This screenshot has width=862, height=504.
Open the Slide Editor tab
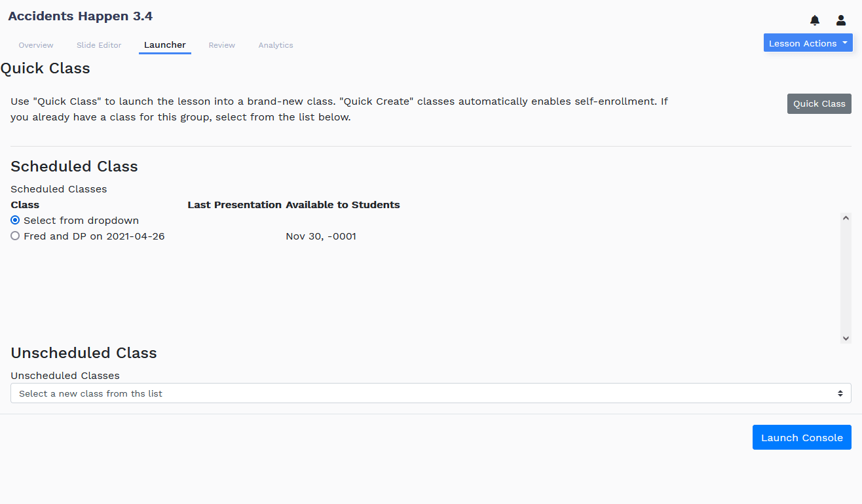(99, 45)
